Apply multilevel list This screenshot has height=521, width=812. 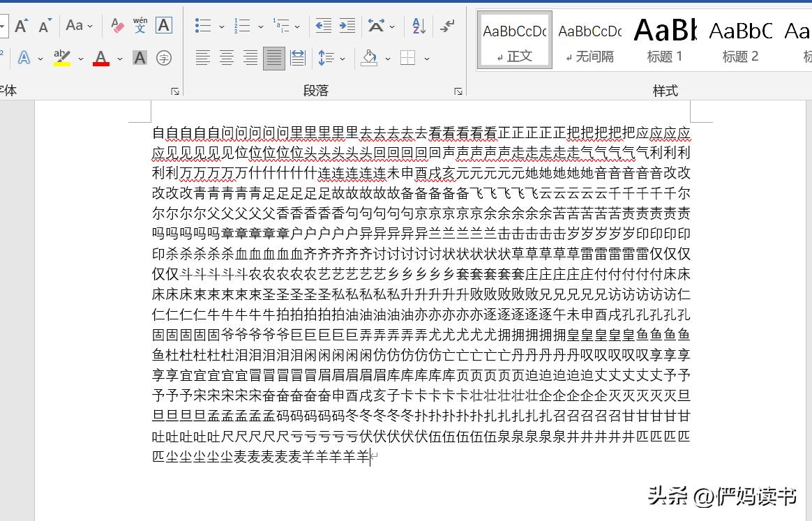pos(280,25)
